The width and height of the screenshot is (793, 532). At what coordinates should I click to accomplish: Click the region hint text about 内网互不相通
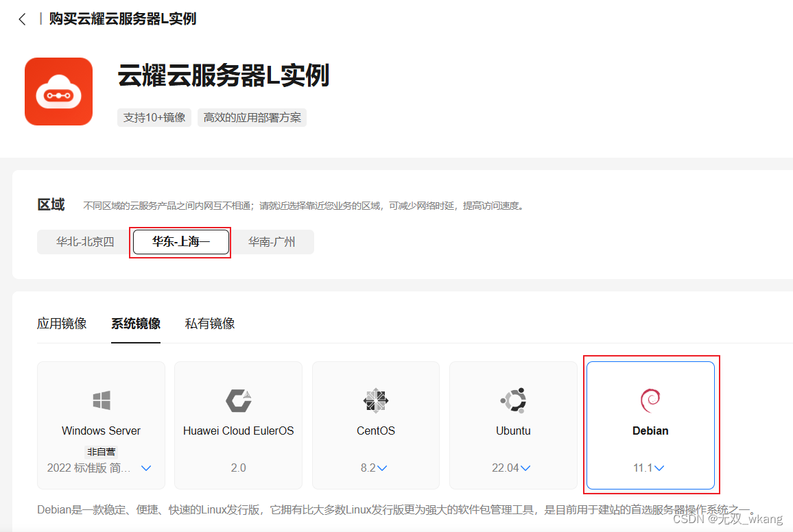coord(305,206)
